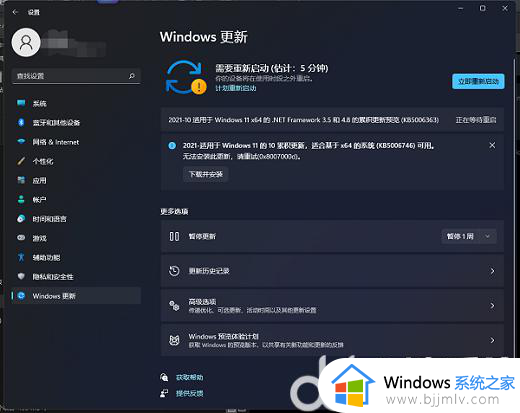Click 获取帮助 link
This screenshot has height=413, width=520.
click(189, 377)
